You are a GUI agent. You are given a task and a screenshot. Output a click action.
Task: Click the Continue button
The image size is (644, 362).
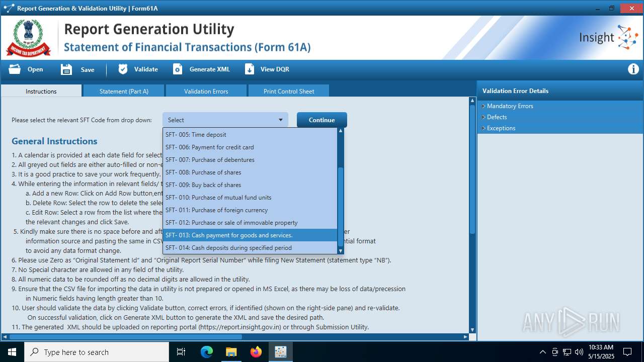(322, 120)
